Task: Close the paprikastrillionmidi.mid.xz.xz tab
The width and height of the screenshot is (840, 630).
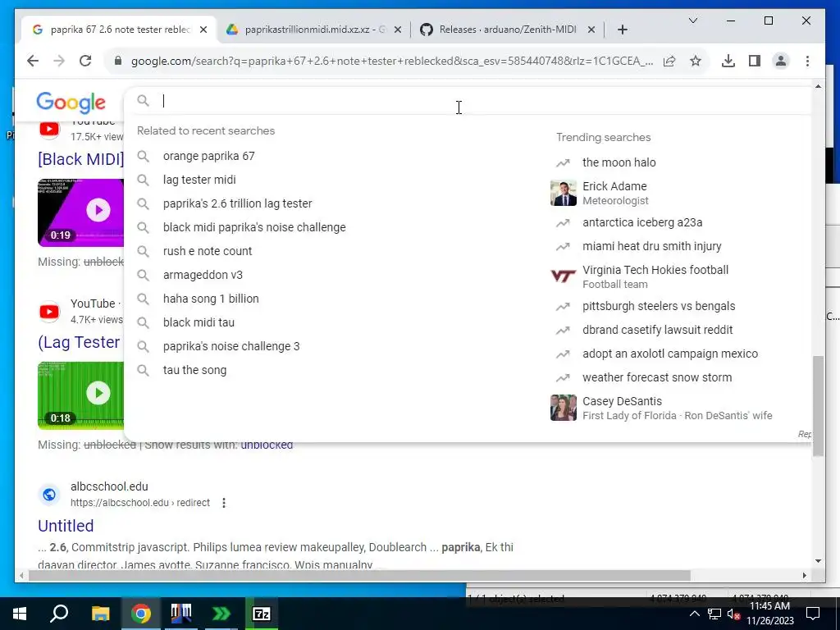Action: [398, 30]
